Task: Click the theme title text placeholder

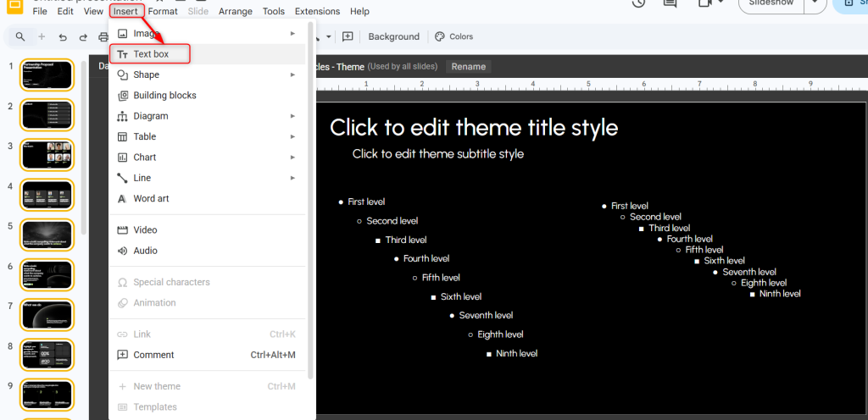Action: pos(474,128)
